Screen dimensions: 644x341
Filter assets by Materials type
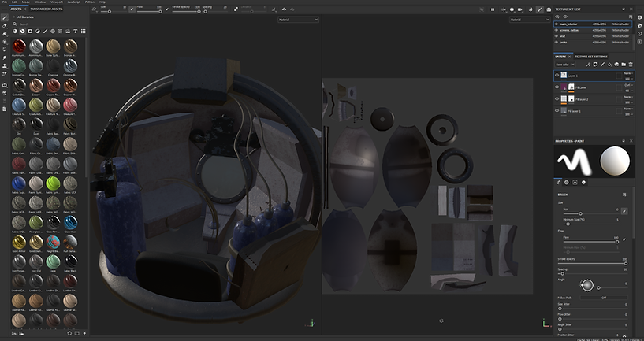pos(15,32)
